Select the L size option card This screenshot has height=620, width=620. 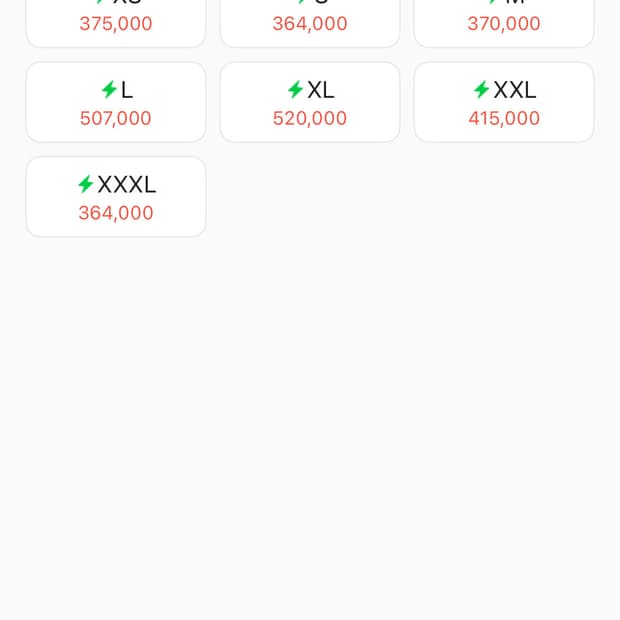(x=116, y=102)
